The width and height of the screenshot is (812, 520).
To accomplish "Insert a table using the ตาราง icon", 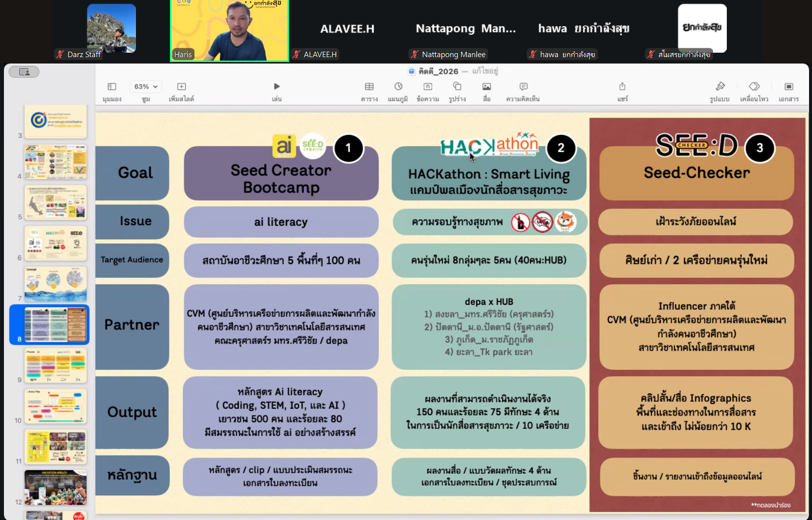I will (x=369, y=87).
